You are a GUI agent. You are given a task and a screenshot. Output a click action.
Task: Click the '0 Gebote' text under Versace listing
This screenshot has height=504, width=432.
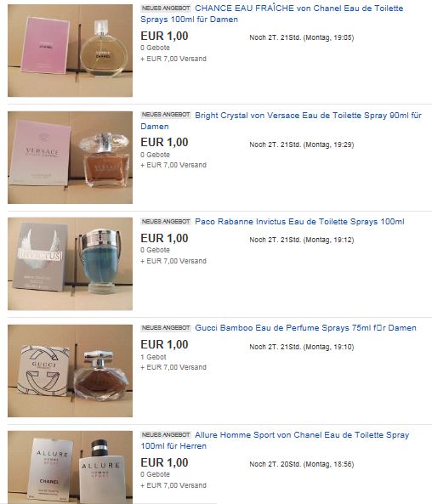point(155,155)
